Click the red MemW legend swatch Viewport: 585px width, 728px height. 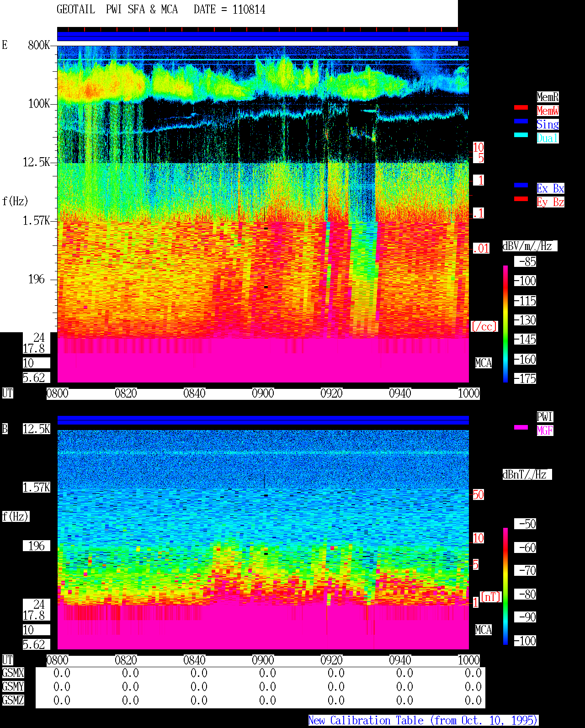pos(521,107)
